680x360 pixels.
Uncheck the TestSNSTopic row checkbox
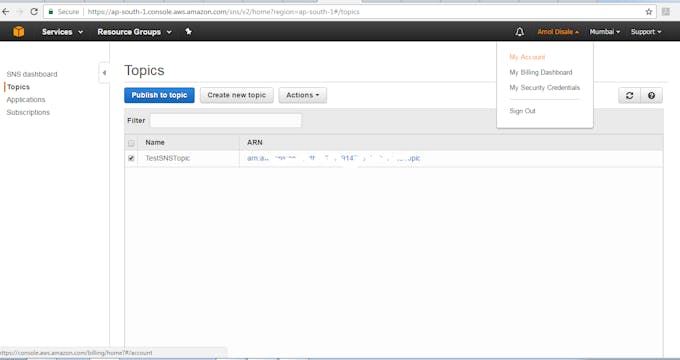coord(131,158)
